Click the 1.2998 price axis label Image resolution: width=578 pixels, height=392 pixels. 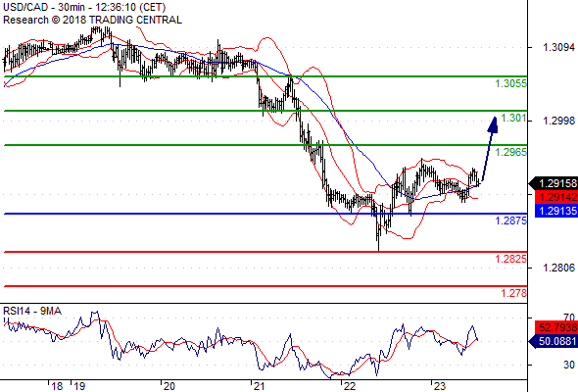click(558, 121)
